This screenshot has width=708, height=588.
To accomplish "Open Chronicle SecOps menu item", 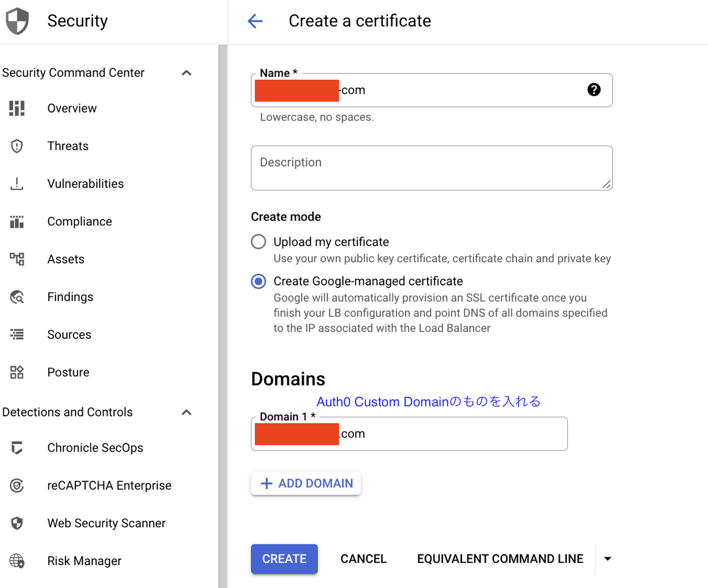I will click(95, 448).
